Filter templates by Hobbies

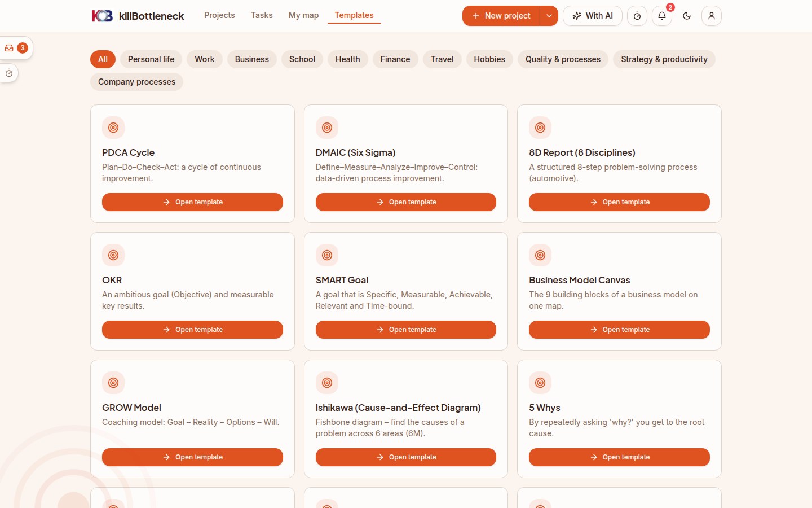click(489, 59)
